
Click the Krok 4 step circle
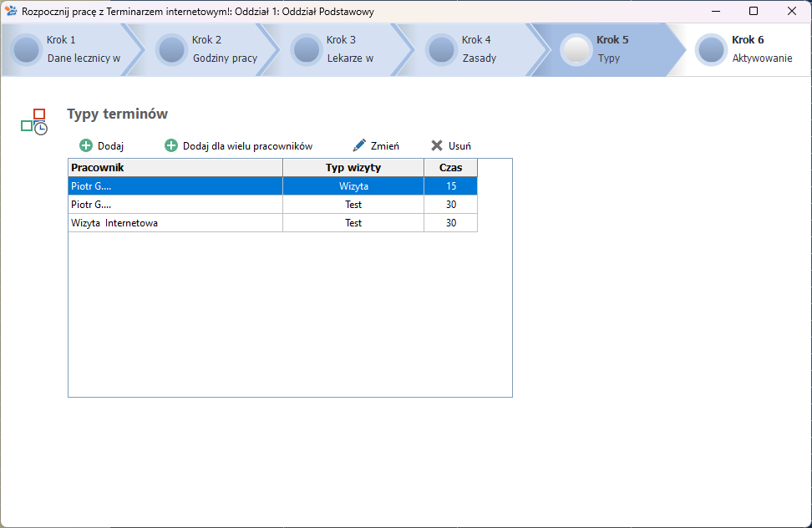[441, 49]
